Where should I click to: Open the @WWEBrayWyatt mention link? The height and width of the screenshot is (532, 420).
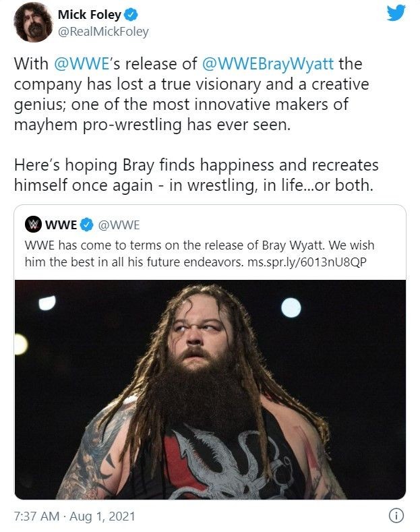coord(268,64)
